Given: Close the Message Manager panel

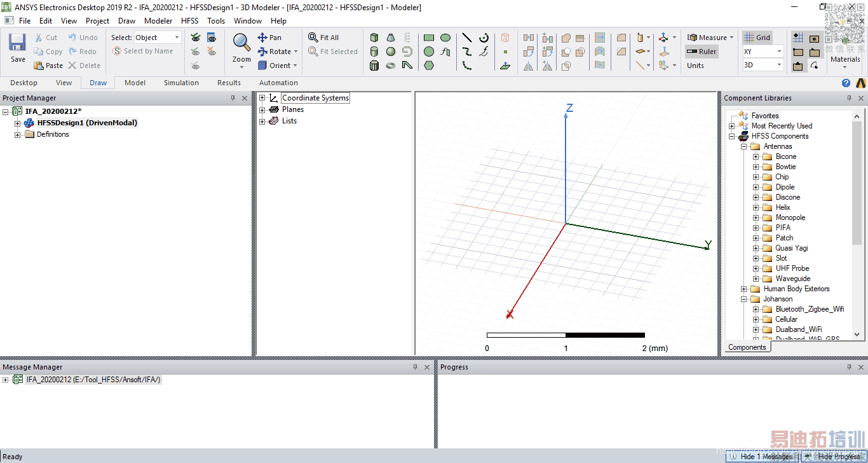Looking at the screenshot, I should (x=426, y=367).
